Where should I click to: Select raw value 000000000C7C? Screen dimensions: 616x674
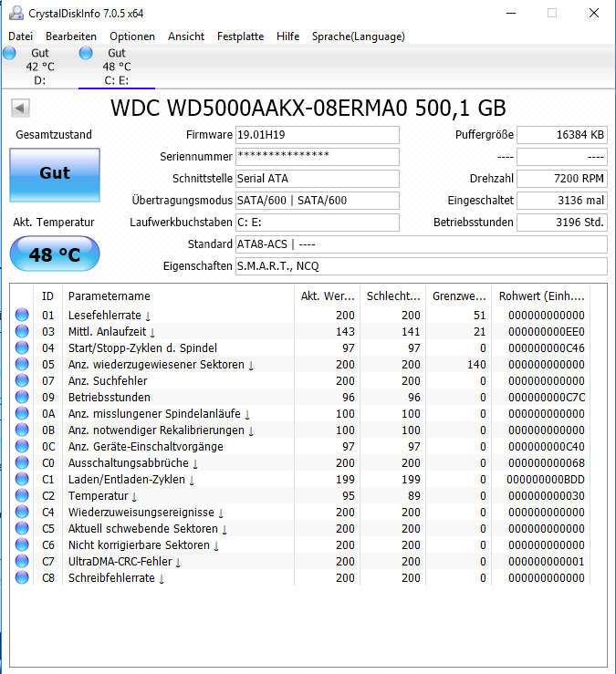pyautogui.click(x=547, y=398)
